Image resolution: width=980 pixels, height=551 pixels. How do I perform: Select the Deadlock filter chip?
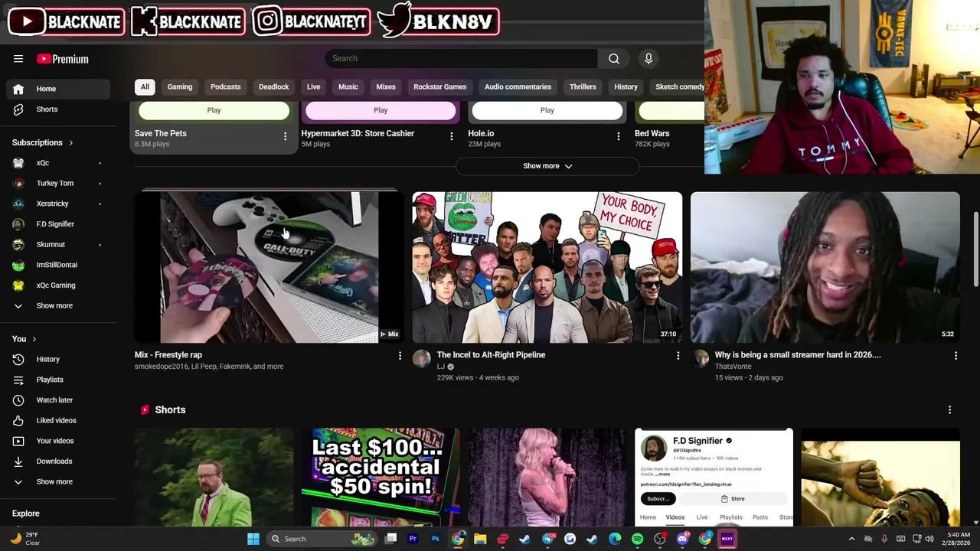click(274, 87)
